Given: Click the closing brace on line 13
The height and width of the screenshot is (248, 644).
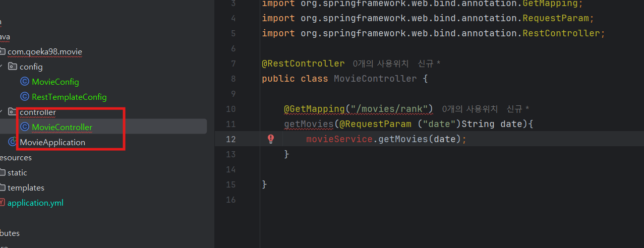Looking at the screenshot, I should tap(286, 154).
